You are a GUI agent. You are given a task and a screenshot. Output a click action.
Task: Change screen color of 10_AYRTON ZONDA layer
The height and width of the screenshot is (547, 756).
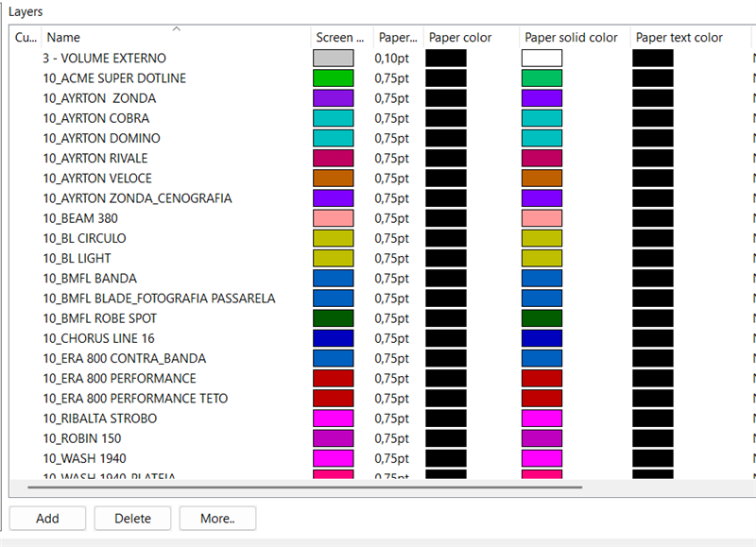333,98
